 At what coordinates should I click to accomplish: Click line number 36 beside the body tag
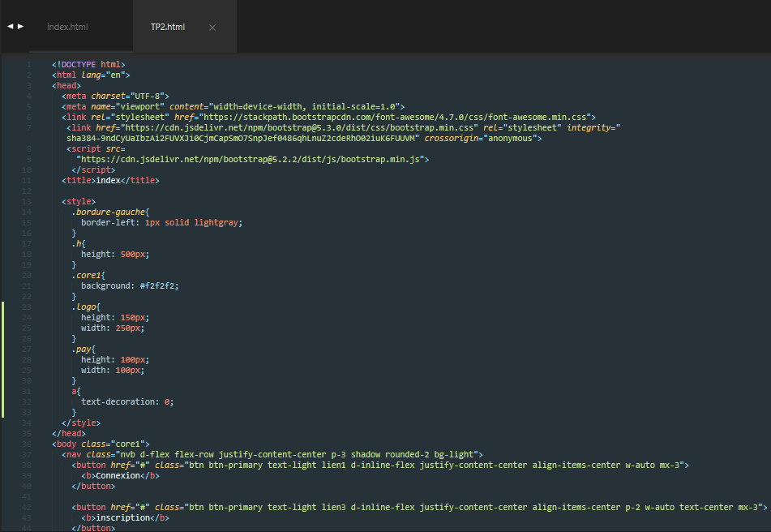(28, 444)
